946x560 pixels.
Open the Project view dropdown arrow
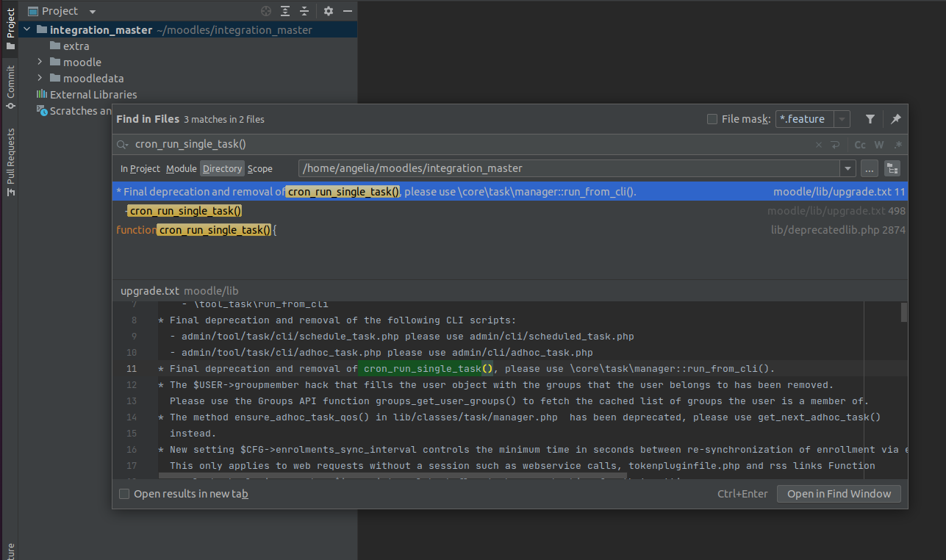[92, 11]
